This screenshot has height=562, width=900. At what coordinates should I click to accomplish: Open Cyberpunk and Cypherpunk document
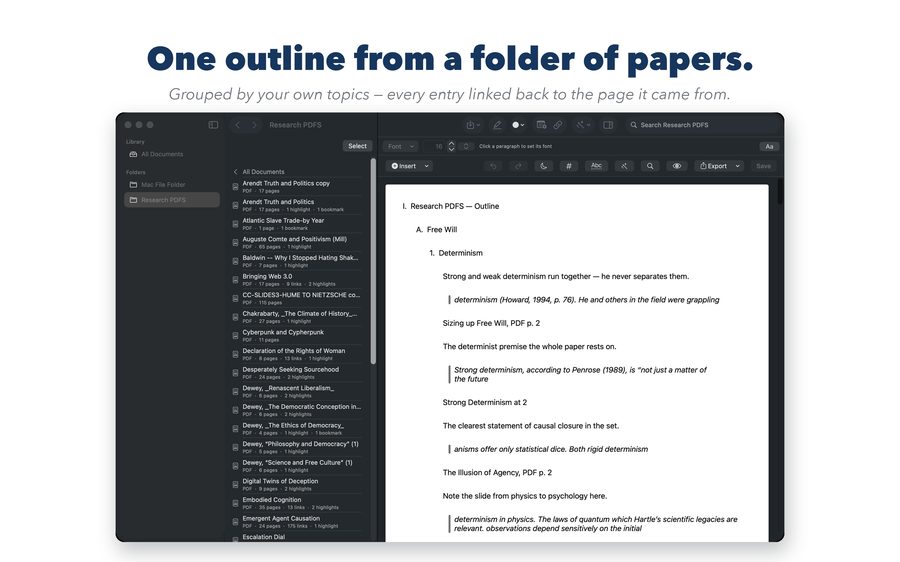(x=297, y=335)
